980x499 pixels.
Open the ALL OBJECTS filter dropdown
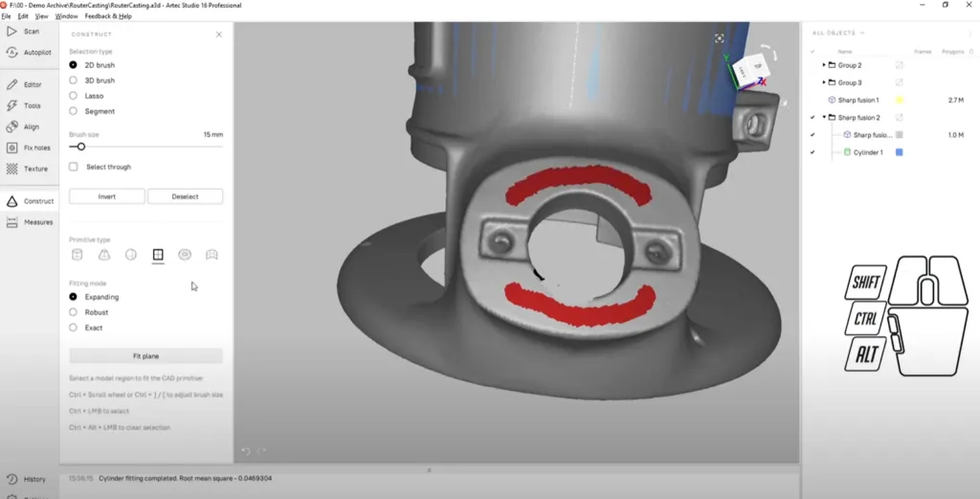[x=838, y=34]
